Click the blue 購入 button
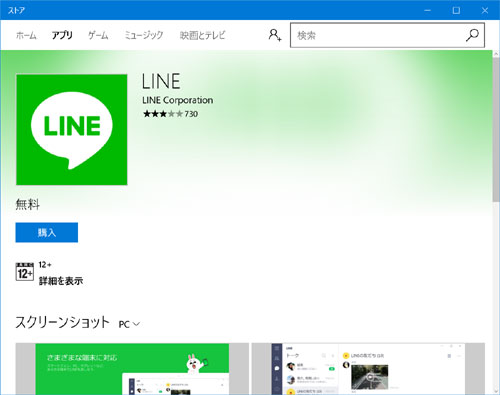The height and width of the screenshot is (395, 500). point(47,232)
